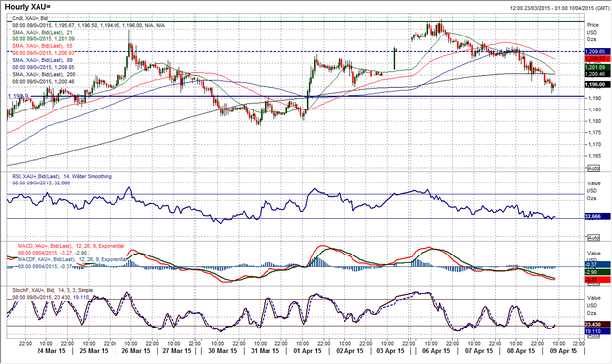
Task: Select the red 1,206.93 SMA 55 price tag
Action: tap(597, 58)
